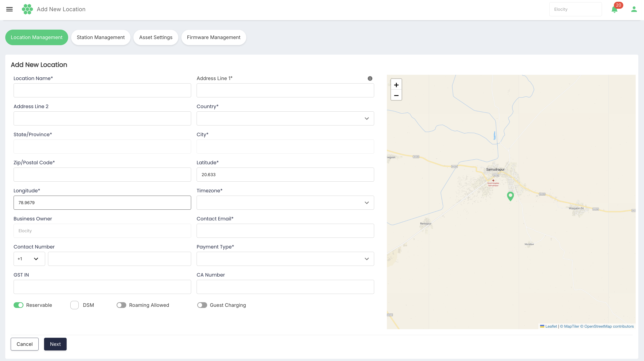
Task: Switch to Asset Settings tab
Action: point(156,37)
